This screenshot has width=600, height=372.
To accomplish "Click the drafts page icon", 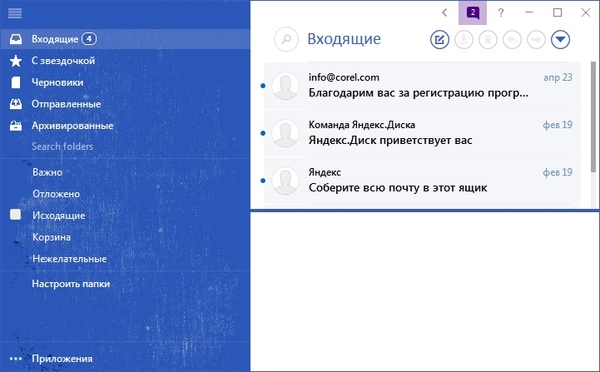I will (x=16, y=82).
